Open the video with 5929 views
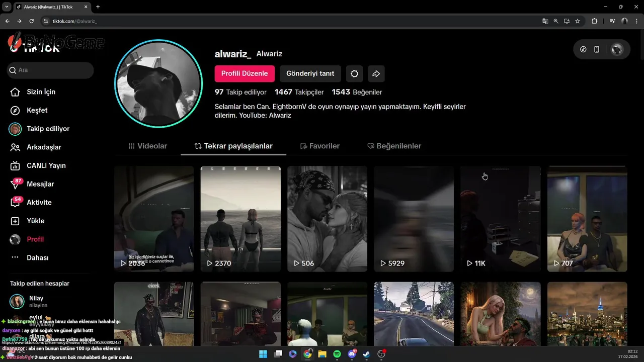 (x=414, y=219)
